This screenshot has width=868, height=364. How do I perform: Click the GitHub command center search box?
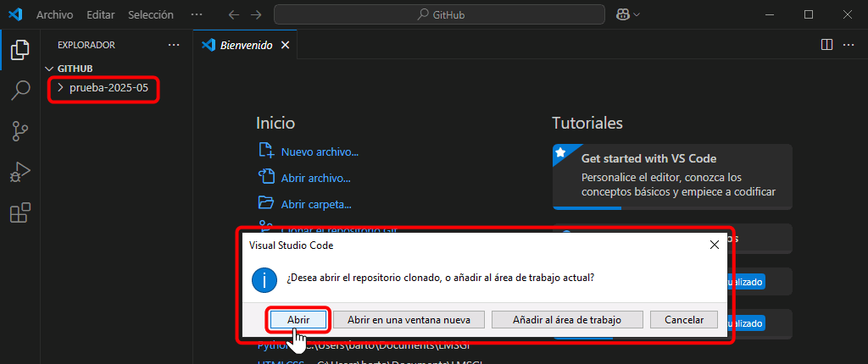click(x=440, y=15)
